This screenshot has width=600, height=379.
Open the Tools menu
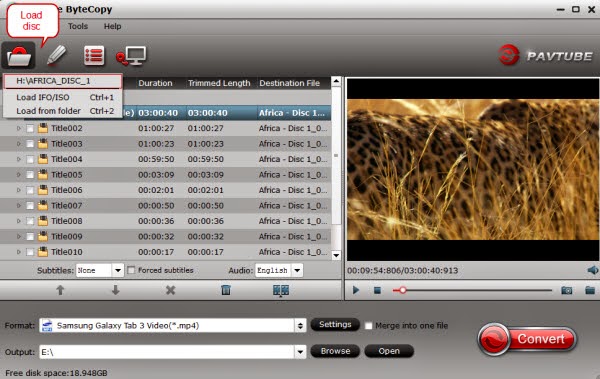click(78, 26)
